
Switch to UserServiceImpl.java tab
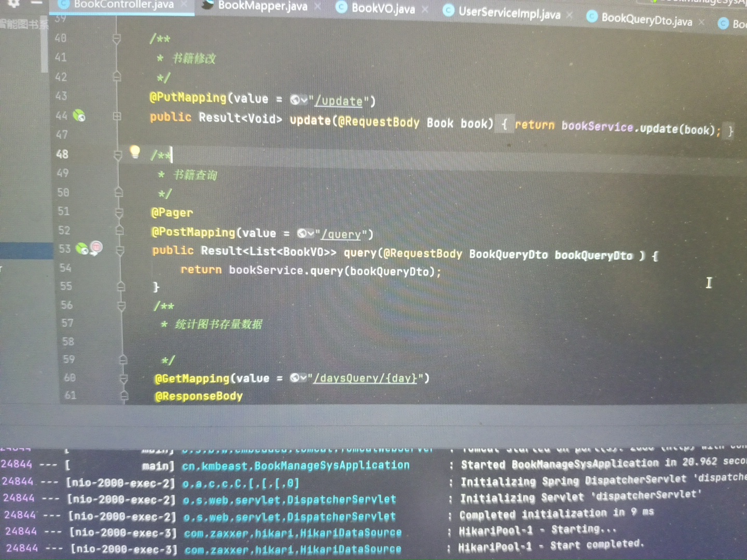coord(509,13)
